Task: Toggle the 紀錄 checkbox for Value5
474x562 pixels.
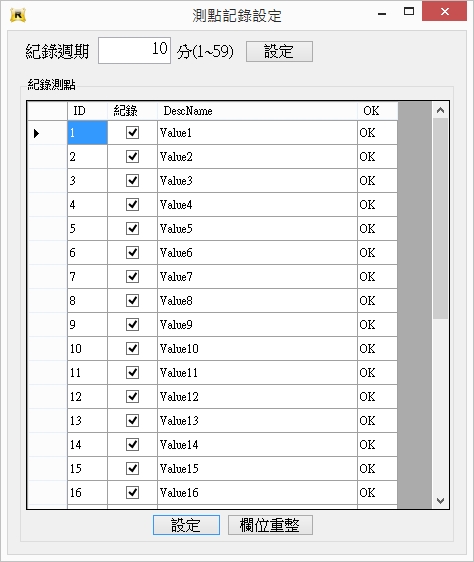Action: [132, 228]
